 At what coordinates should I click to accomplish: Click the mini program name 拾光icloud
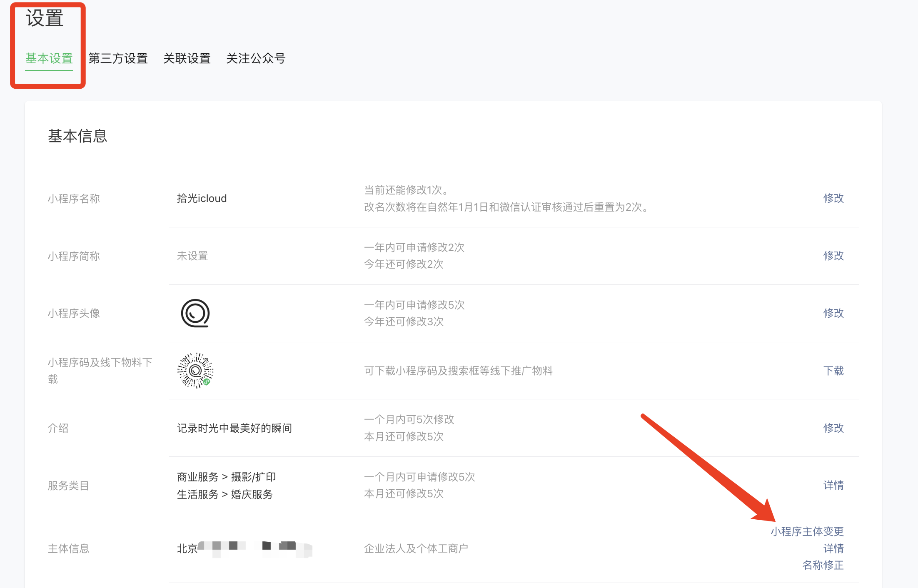[202, 198]
